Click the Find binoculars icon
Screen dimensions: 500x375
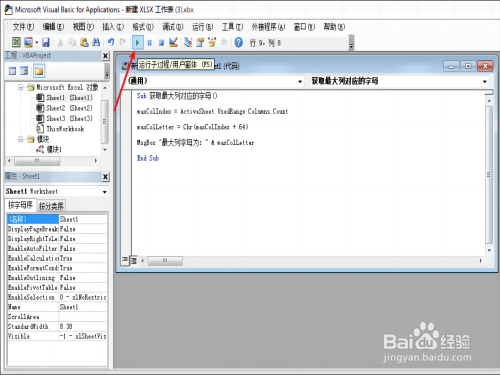(x=96, y=42)
